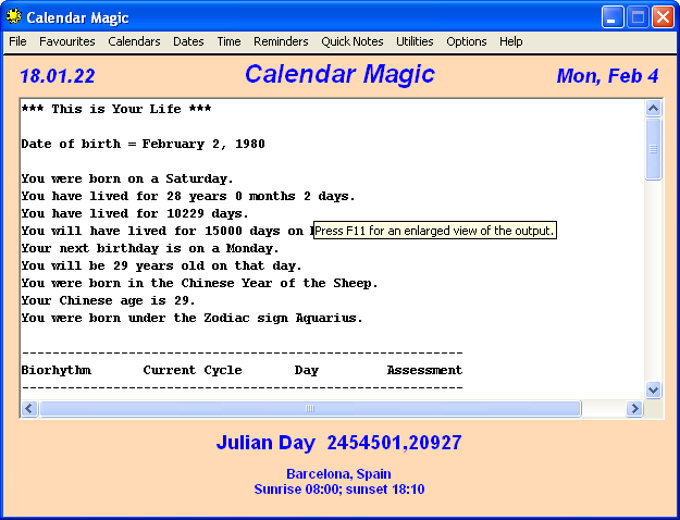This screenshot has height=520, width=680.
Task: Click the Zodiac sign Aquarius line
Action: pyautogui.click(x=192, y=318)
